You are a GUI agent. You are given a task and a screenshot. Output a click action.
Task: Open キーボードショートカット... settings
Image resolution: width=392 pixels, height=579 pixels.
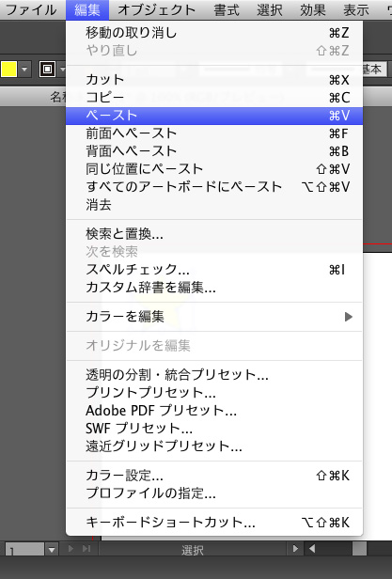[x=214, y=523]
